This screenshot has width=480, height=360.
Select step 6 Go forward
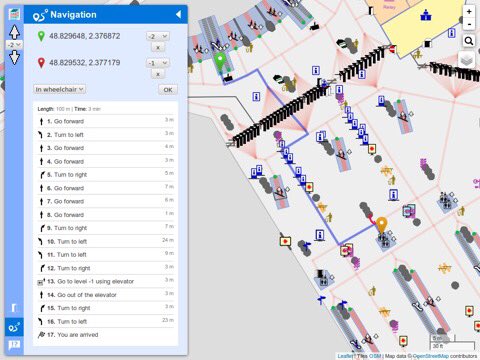[x=106, y=188]
